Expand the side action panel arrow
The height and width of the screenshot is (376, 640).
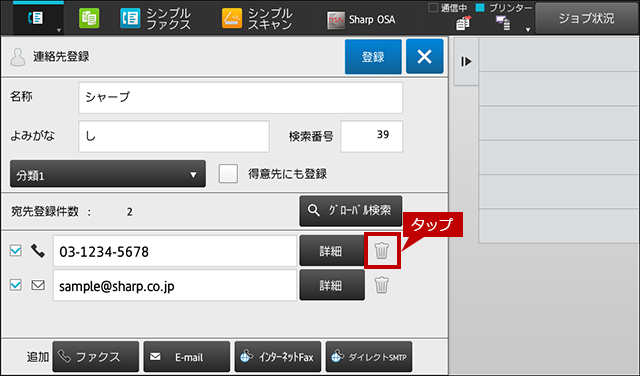pyautogui.click(x=466, y=62)
